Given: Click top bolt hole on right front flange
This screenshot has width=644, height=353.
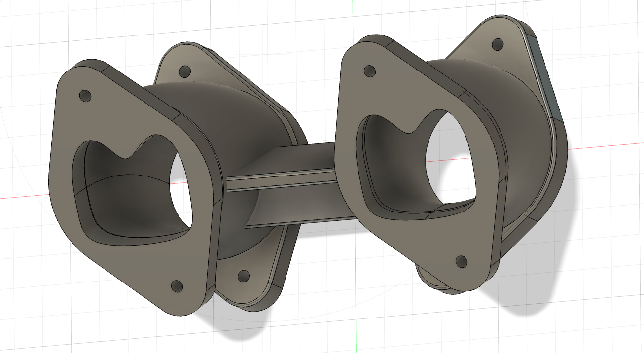Looking at the screenshot, I should 369,71.
